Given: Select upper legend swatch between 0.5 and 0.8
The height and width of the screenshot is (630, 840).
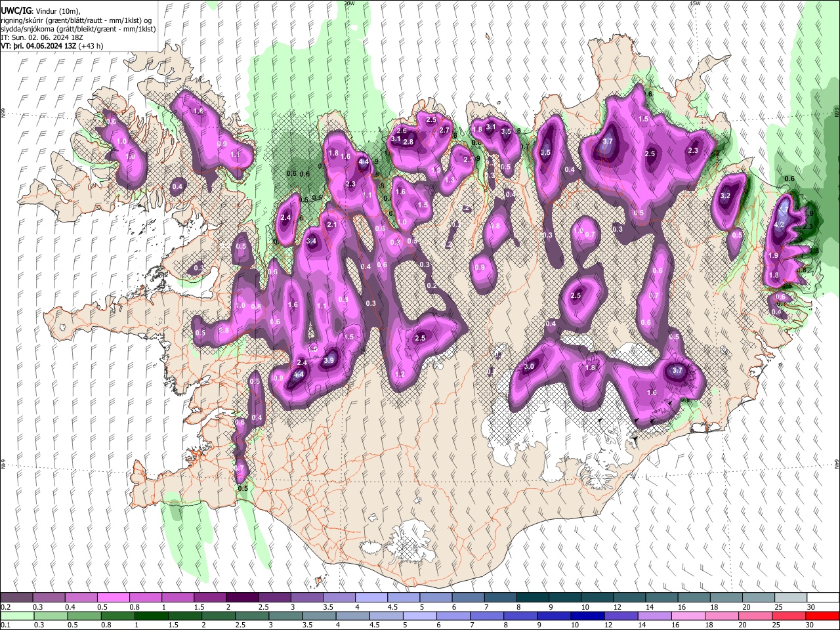Looking at the screenshot, I should tap(113, 597).
